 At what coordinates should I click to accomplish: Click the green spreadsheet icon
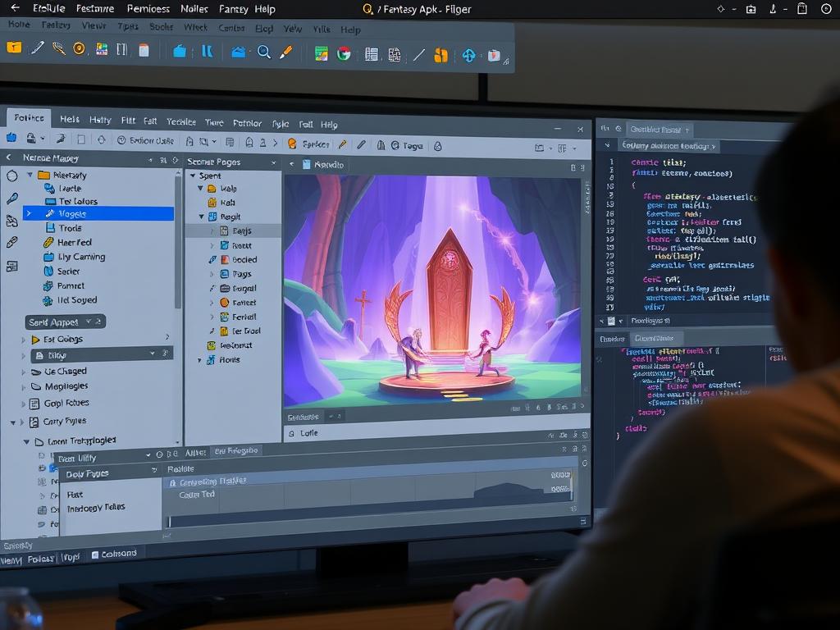point(321,53)
